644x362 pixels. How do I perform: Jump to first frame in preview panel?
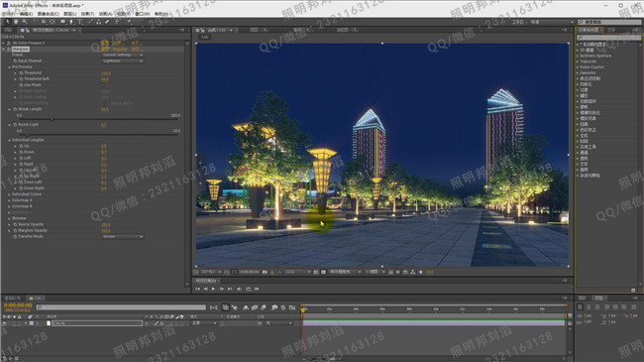pos(198,289)
